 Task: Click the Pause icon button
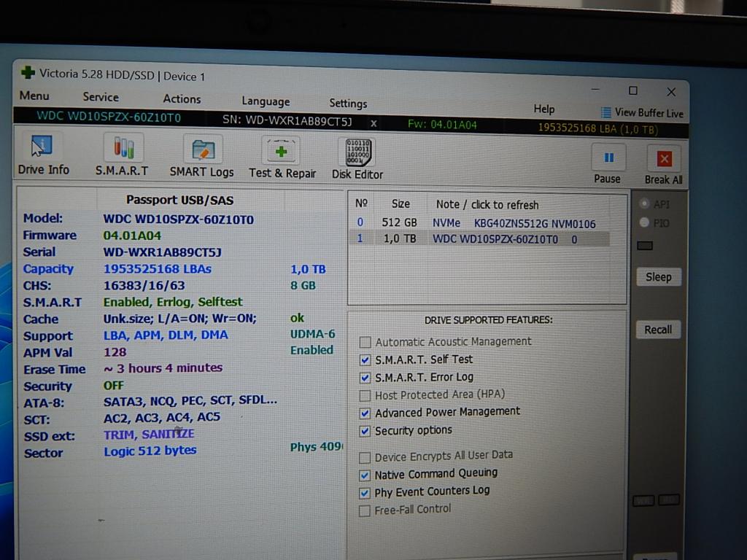pyautogui.click(x=608, y=157)
